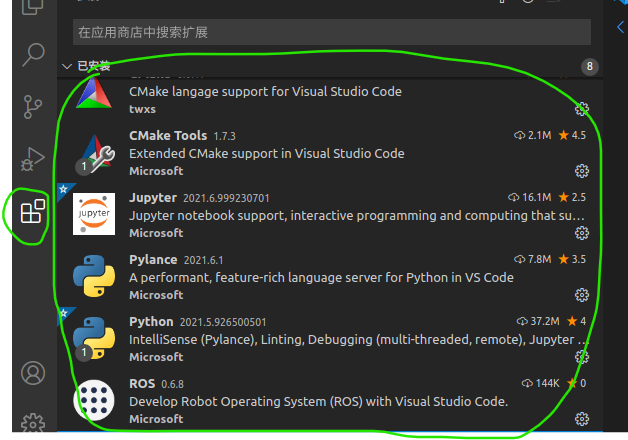Click Develop Robot Operating System description
The height and width of the screenshot is (440, 628).
pyautogui.click(x=318, y=402)
